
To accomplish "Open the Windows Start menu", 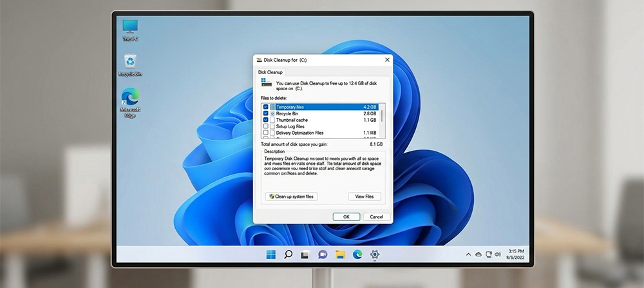I will point(271,254).
